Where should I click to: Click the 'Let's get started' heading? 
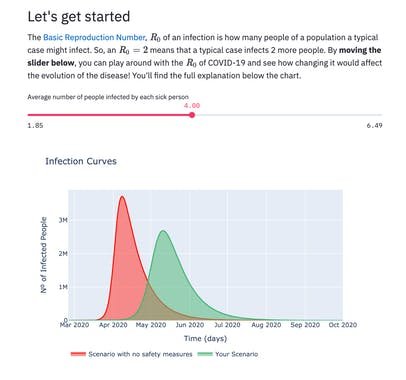coord(79,17)
